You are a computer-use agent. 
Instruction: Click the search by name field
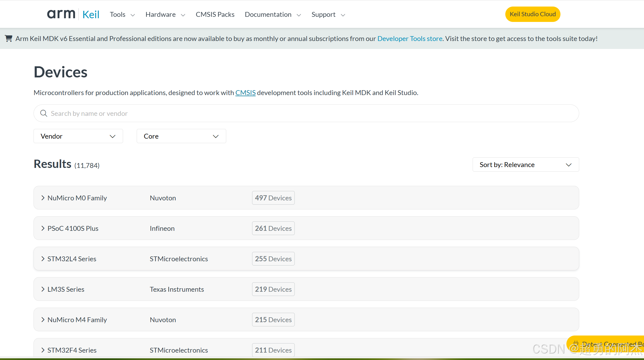[284, 113]
